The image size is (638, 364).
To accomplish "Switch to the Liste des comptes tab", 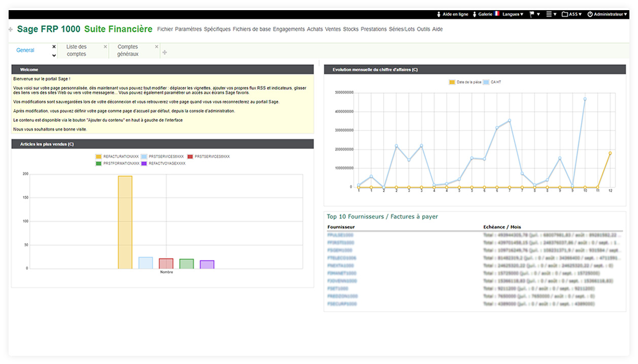I will 76,50.
